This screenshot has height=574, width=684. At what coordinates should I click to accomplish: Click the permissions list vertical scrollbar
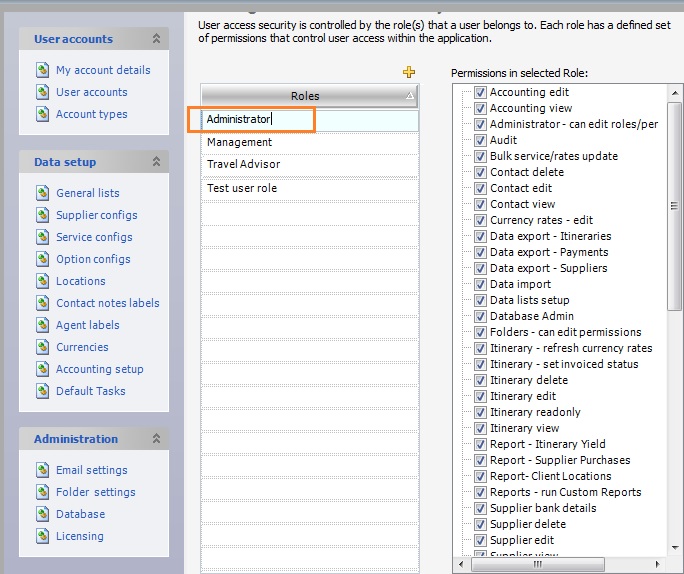tap(675, 300)
